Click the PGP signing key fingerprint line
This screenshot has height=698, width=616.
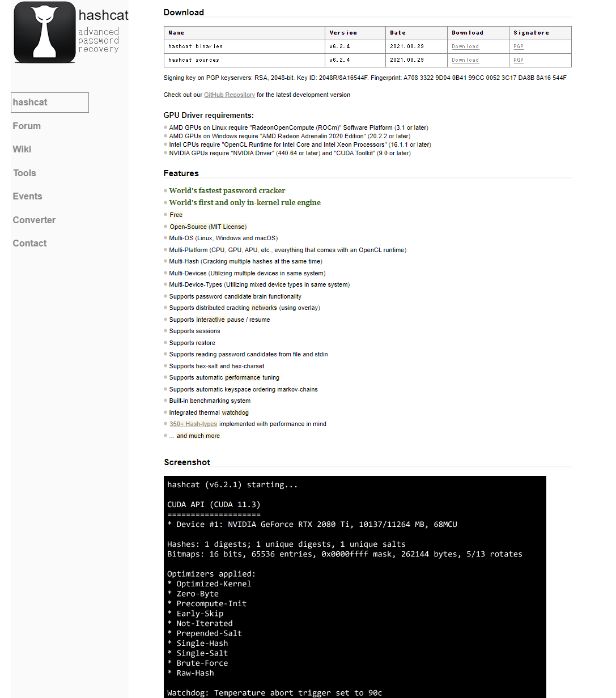365,78
